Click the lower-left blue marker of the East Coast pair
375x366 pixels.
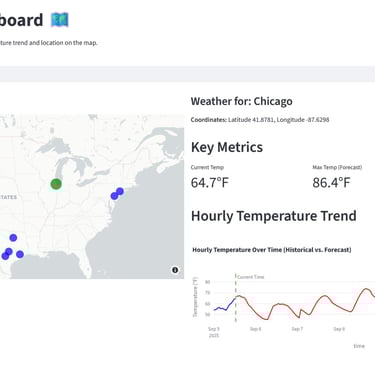pyautogui.click(x=114, y=196)
